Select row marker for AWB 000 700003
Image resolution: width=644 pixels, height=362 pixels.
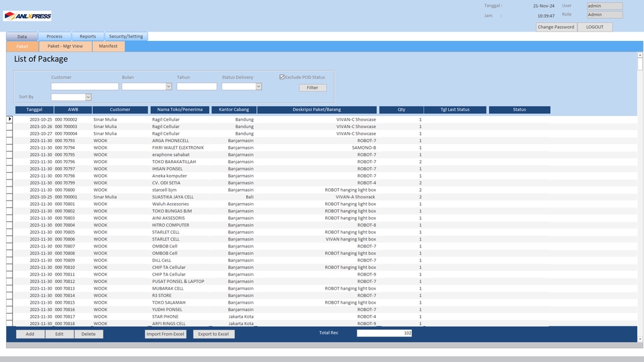pos(9,127)
